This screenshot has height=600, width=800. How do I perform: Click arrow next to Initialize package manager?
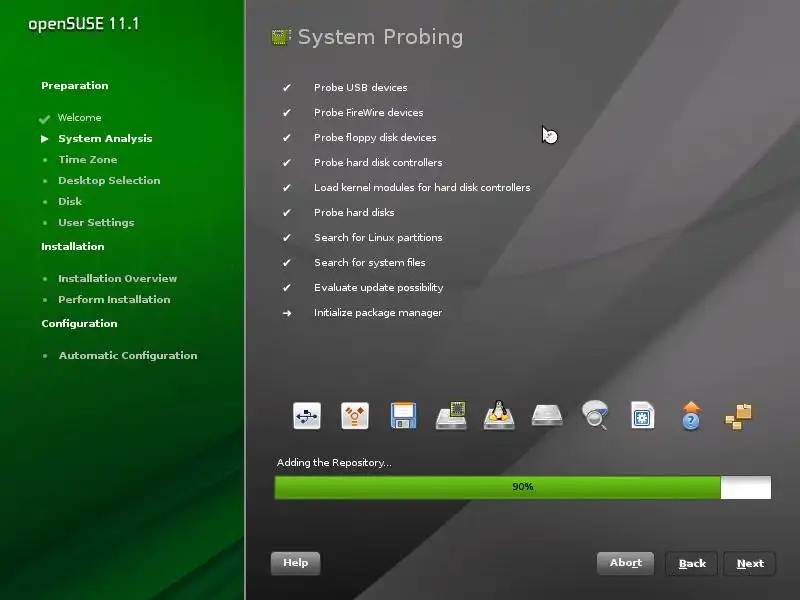pyautogui.click(x=287, y=313)
